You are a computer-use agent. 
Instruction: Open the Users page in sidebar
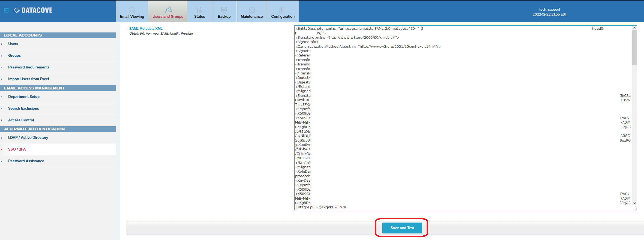(13, 44)
